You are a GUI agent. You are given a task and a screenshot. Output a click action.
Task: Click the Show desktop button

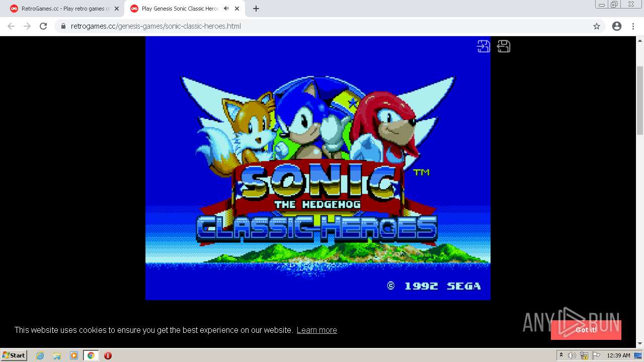(x=638, y=355)
